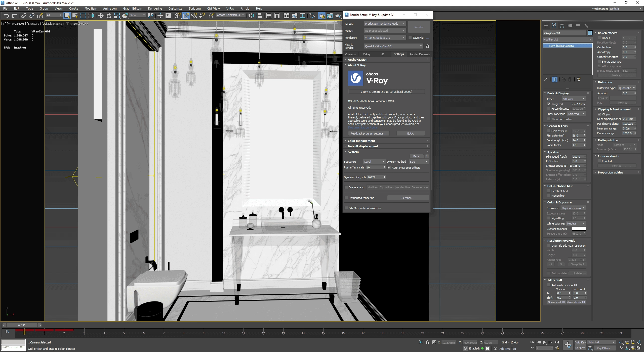This screenshot has height=352, width=644.
Task: Click the Set Keys large plus-key button
Action: click(568, 345)
